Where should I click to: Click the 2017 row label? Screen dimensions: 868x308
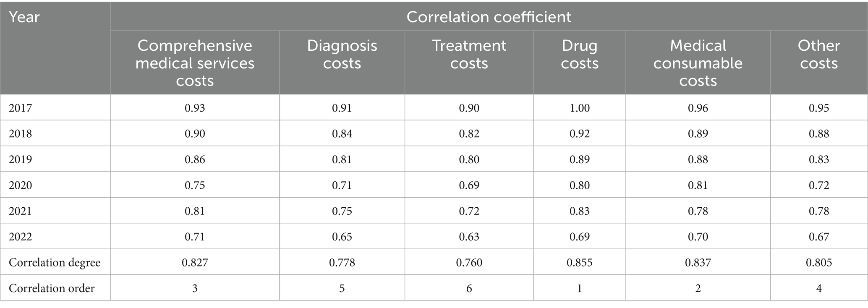coord(21,108)
